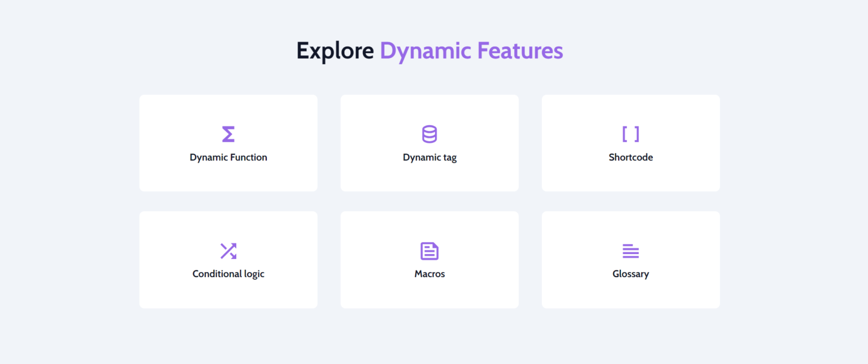Select the square brackets Shortcode icon

point(631,134)
